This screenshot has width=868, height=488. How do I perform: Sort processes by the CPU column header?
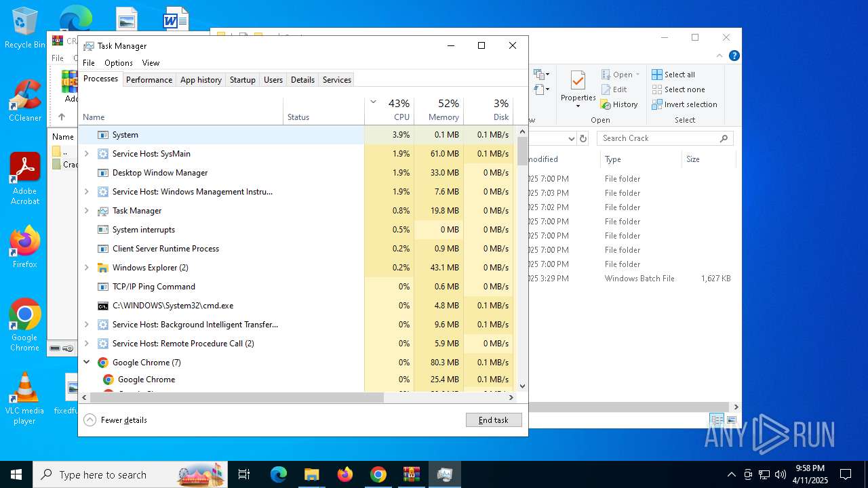[389, 110]
